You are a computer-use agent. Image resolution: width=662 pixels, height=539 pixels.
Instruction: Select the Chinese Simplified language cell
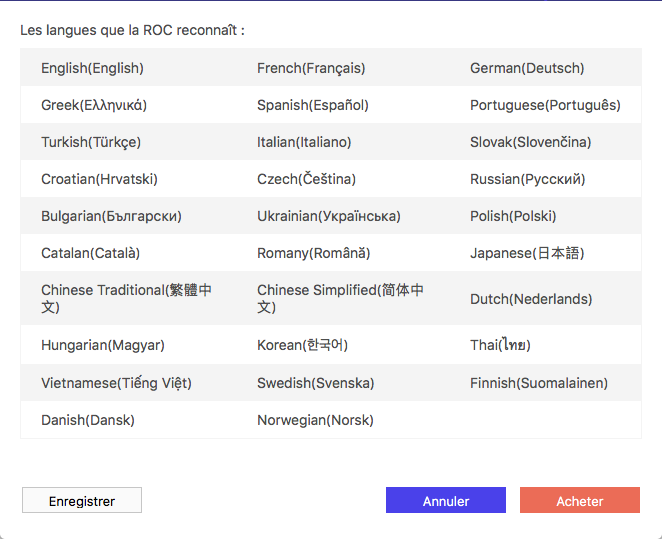[x=340, y=298]
